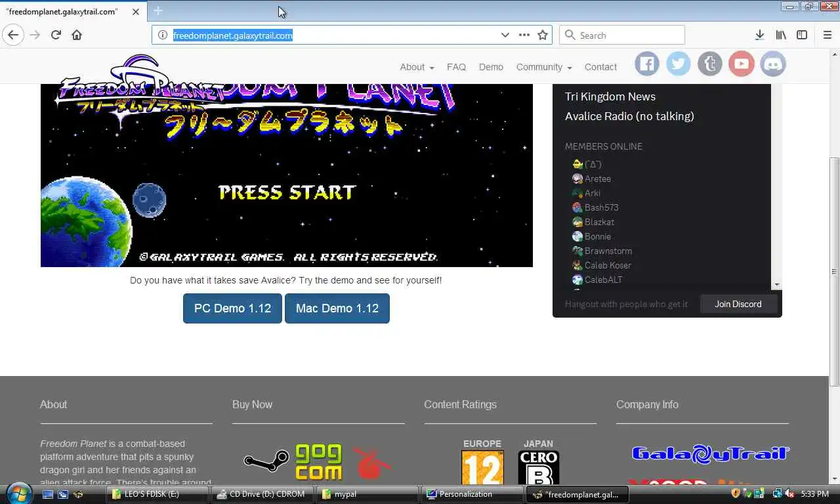The image size is (840, 504).
Task: Click the Freedom Planet title screen image
Action: (x=287, y=175)
